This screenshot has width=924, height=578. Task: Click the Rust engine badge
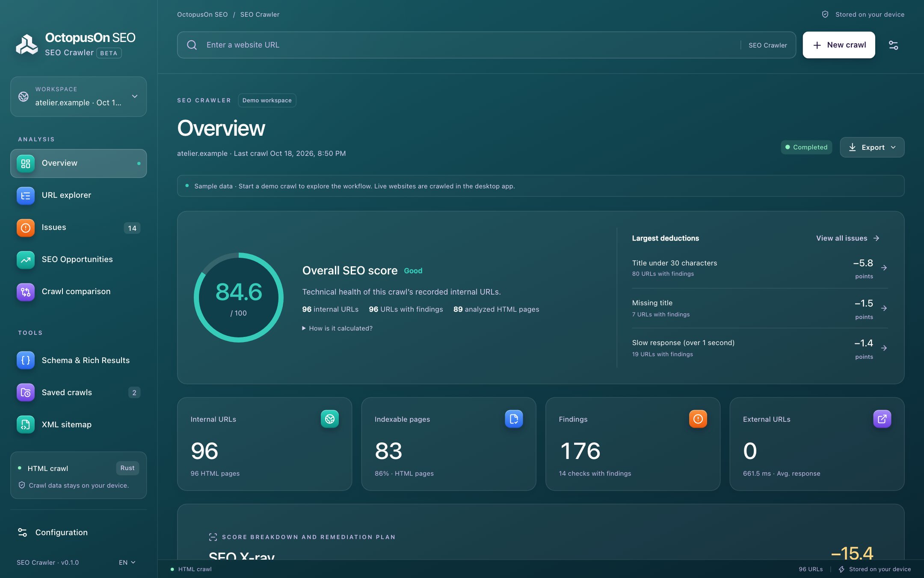pos(127,468)
